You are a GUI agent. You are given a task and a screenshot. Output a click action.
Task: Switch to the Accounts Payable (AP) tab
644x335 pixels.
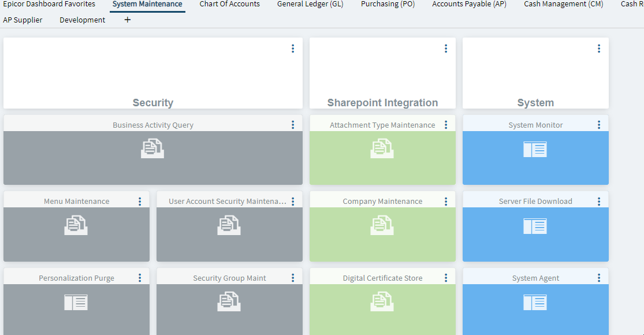(x=469, y=4)
